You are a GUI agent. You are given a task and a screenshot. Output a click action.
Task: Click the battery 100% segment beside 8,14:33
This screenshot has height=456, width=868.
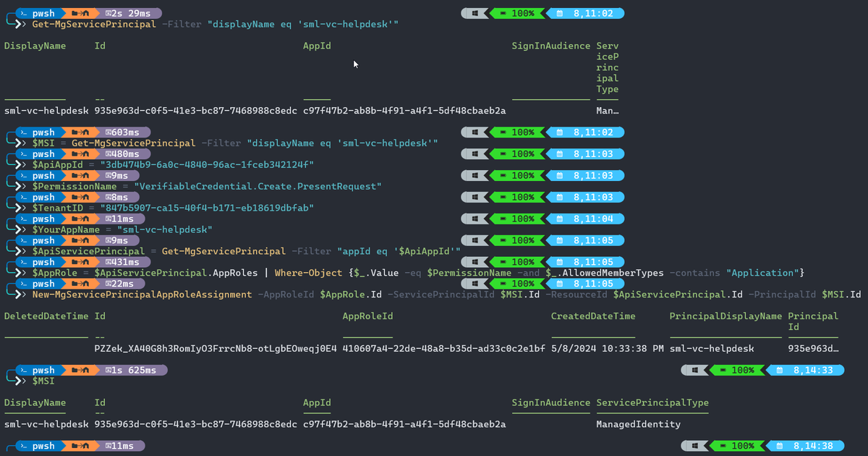pos(739,370)
